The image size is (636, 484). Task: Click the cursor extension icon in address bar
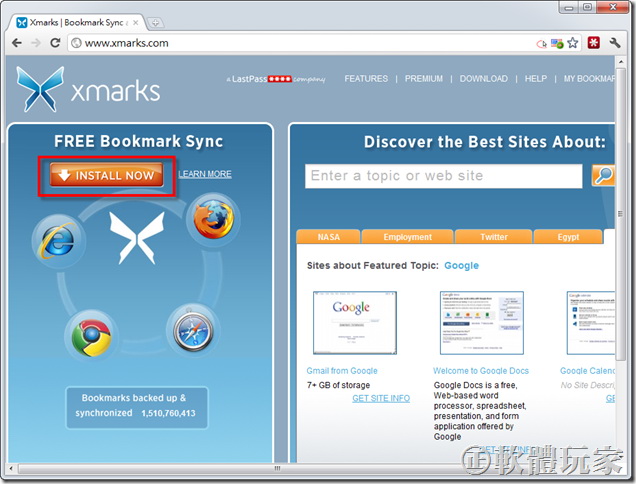click(541, 43)
